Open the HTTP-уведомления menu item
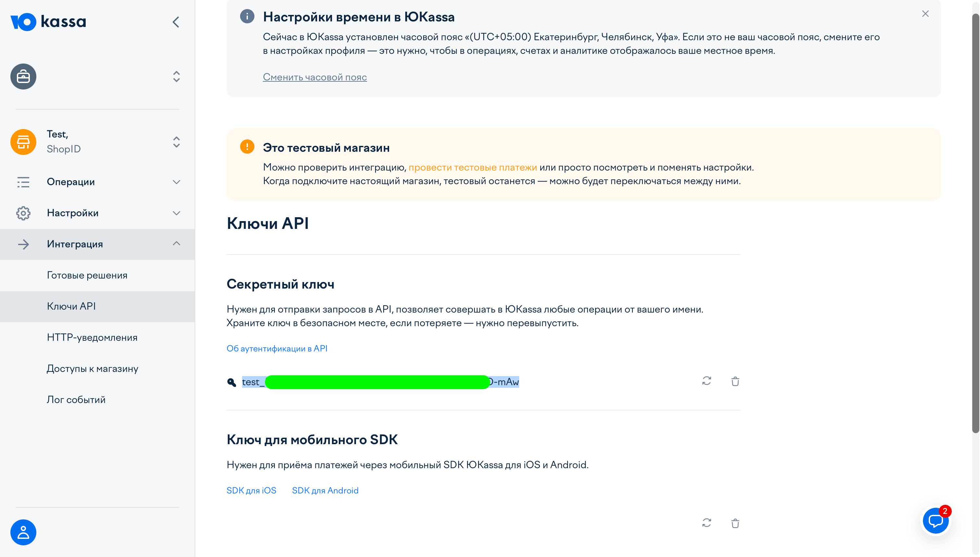This screenshot has height=557, width=980. click(x=92, y=337)
